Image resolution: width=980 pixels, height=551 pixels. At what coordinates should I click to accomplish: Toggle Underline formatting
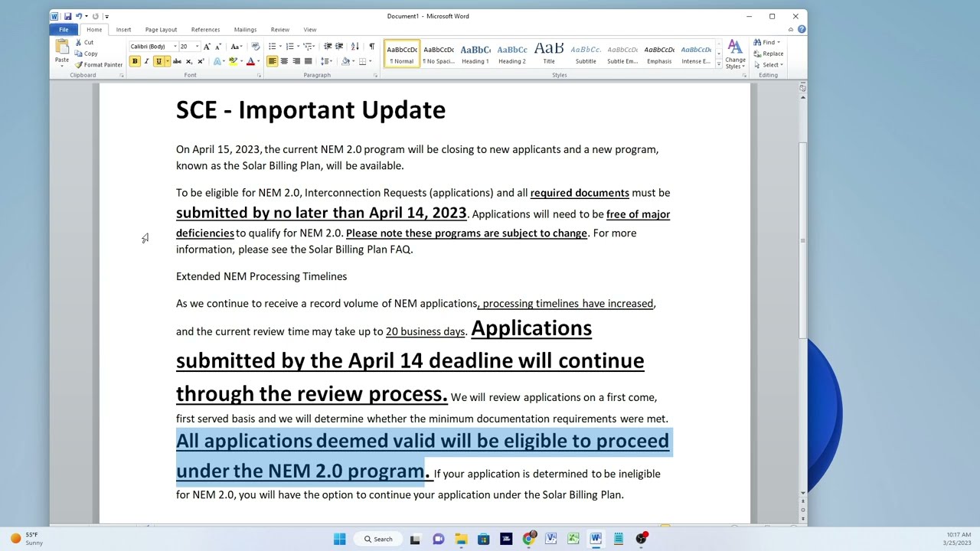point(158,61)
